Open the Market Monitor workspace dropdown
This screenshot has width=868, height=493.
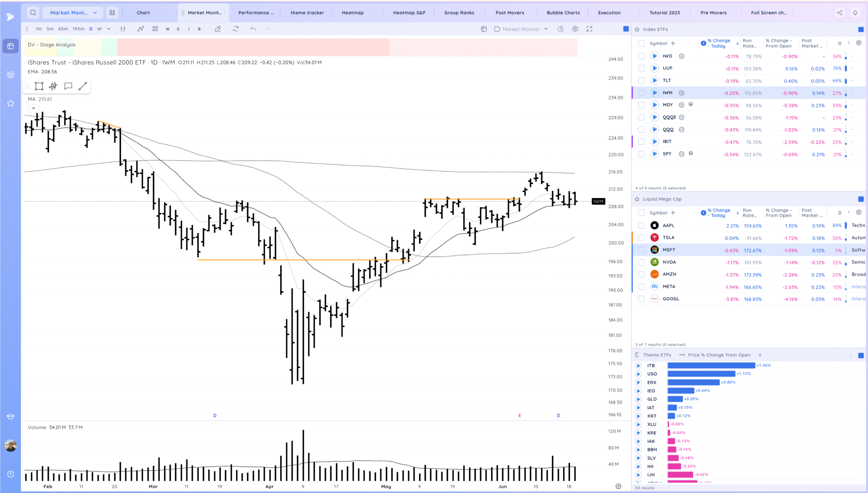point(74,13)
